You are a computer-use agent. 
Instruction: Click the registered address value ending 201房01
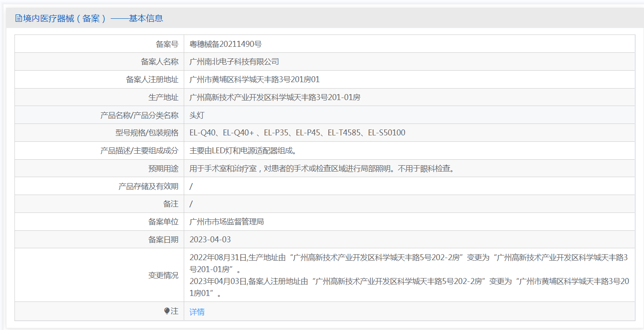pos(254,80)
